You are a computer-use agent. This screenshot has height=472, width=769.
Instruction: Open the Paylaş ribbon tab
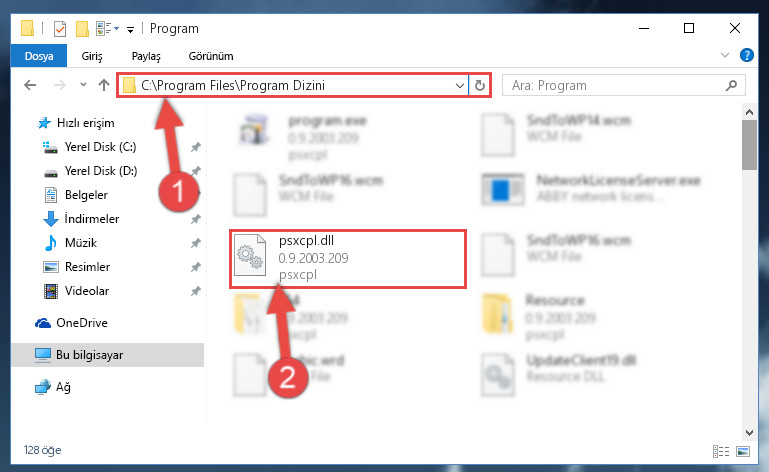point(146,56)
